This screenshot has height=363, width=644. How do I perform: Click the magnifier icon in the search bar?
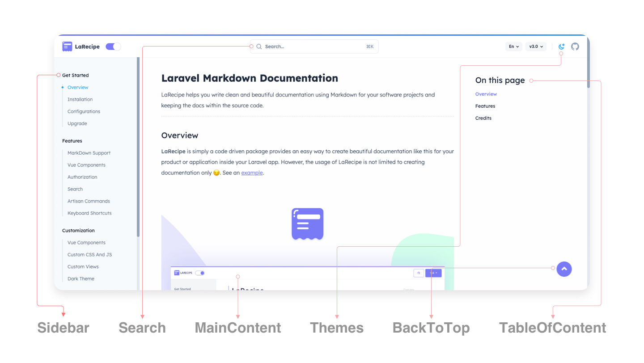[x=259, y=46]
